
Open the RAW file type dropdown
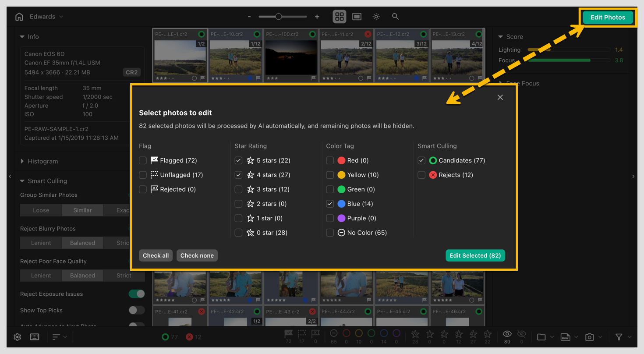(x=570, y=337)
